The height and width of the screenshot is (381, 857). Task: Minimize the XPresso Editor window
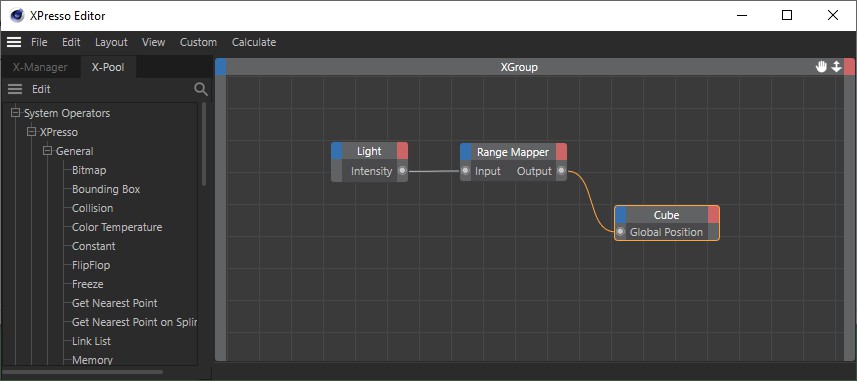pos(742,15)
